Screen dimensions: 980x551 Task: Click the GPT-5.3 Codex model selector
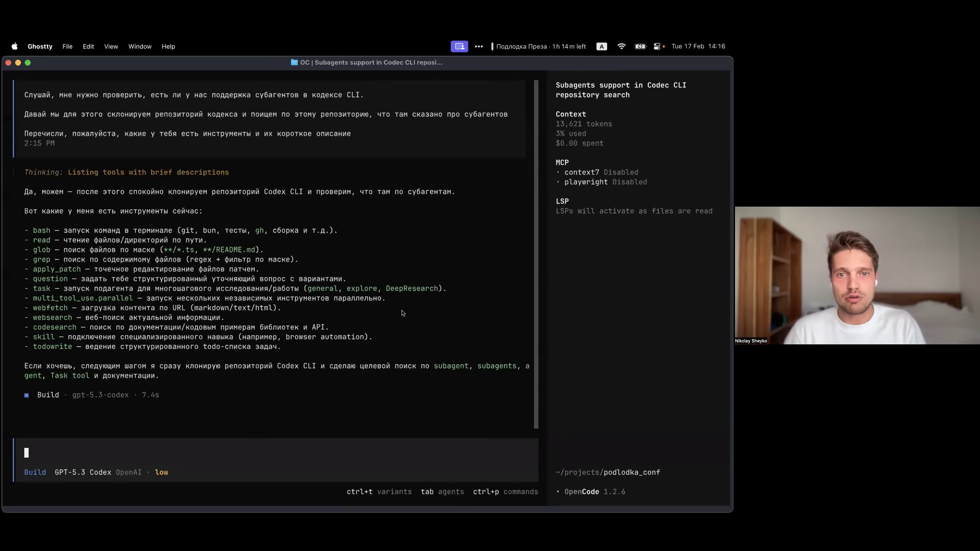click(83, 472)
